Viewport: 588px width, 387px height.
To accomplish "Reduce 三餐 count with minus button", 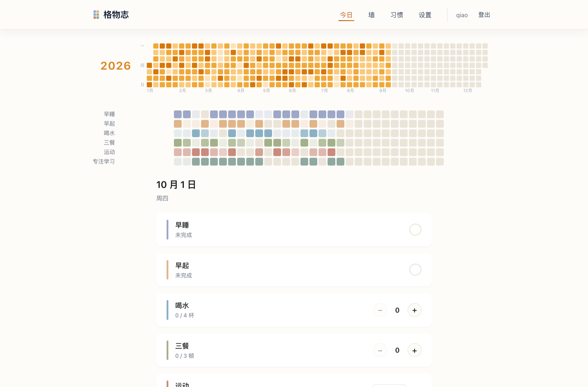I will coord(380,350).
